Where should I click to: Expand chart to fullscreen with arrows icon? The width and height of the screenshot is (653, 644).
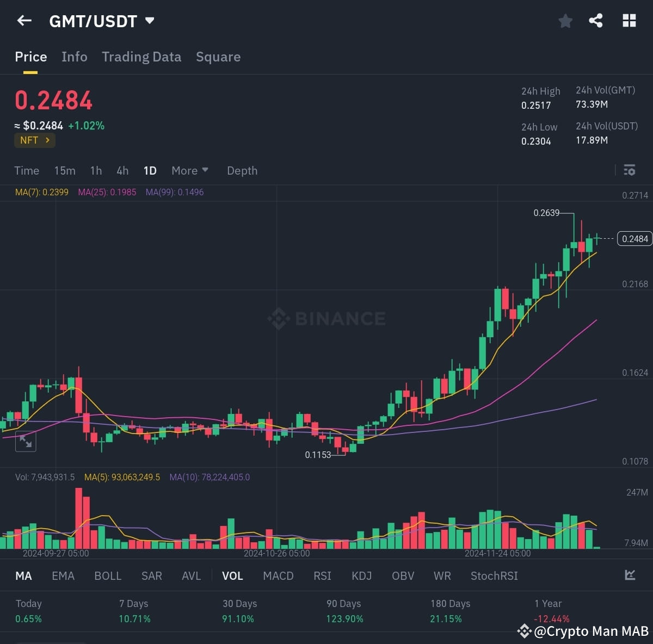tap(26, 441)
